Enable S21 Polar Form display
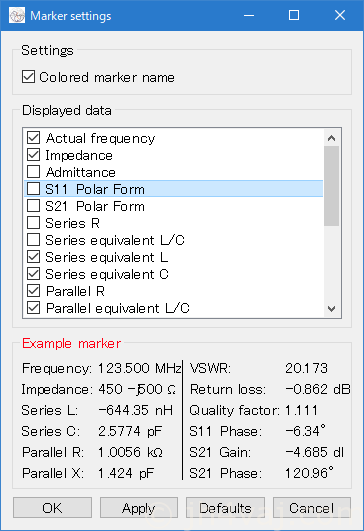 pyautogui.click(x=34, y=206)
